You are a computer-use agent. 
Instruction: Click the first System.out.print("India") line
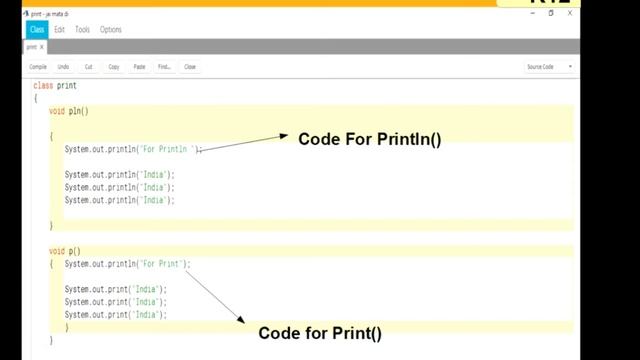click(x=116, y=289)
